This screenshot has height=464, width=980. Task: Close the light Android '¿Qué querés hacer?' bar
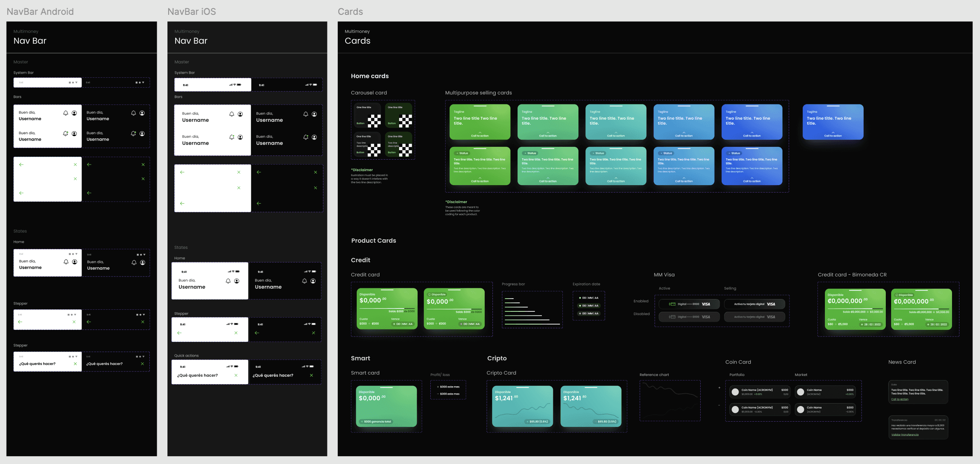point(75,364)
